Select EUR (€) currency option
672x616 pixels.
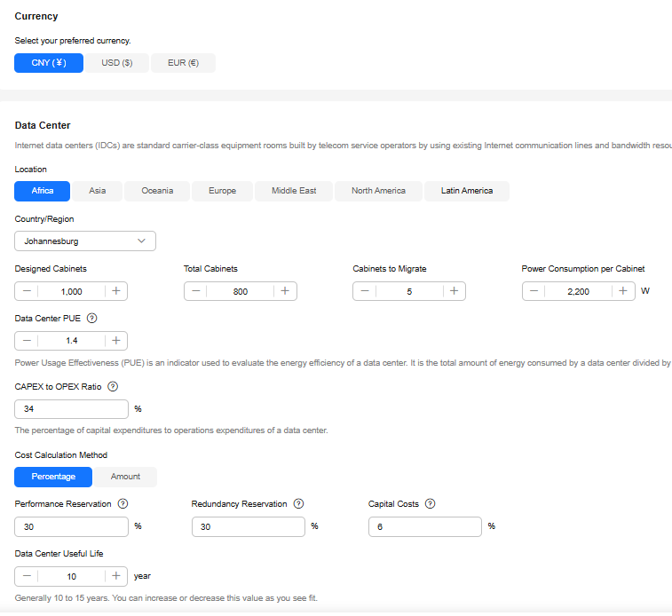pos(183,63)
